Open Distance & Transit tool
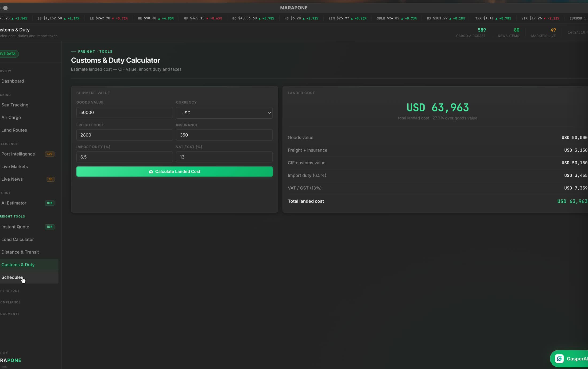The height and width of the screenshot is (369, 588). pyautogui.click(x=20, y=252)
